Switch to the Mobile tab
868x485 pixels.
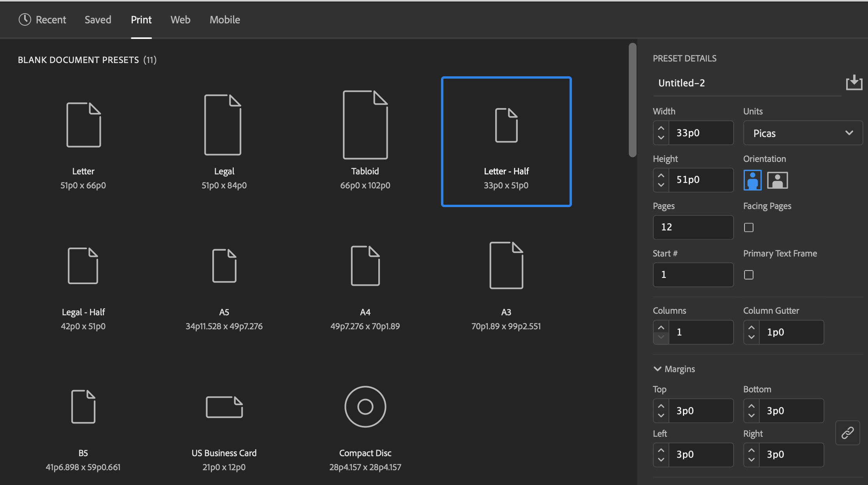click(225, 19)
